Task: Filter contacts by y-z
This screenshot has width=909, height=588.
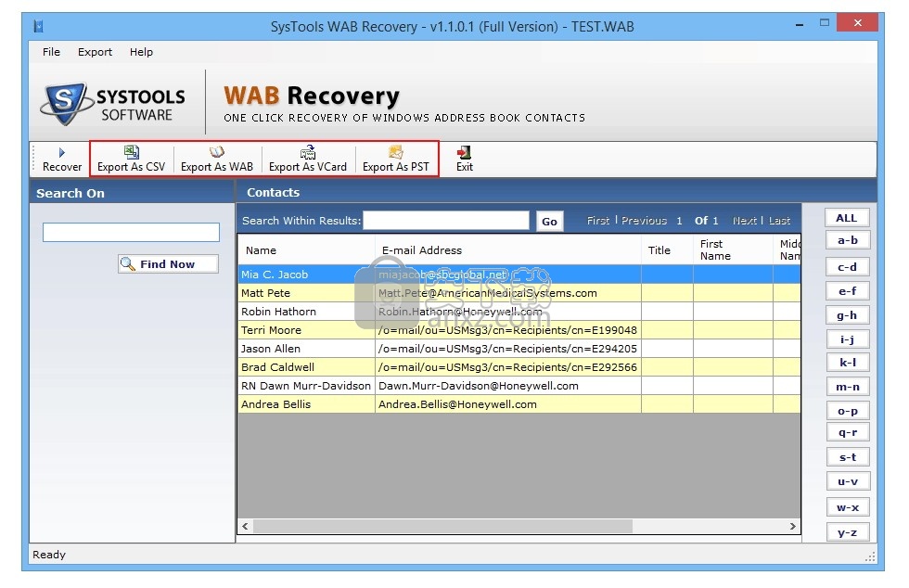Action: tap(848, 532)
